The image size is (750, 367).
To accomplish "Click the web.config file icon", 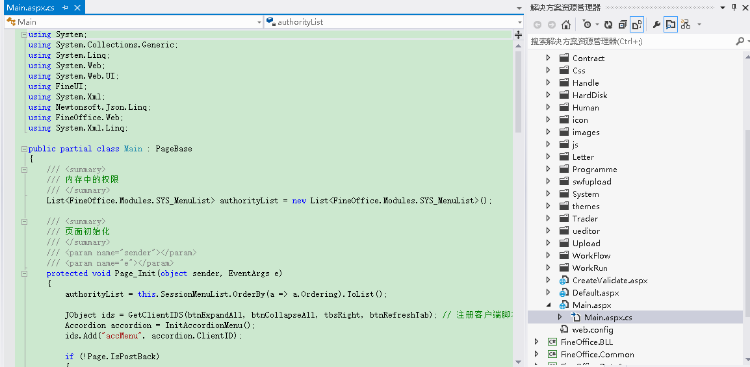I will pos(564,330).
